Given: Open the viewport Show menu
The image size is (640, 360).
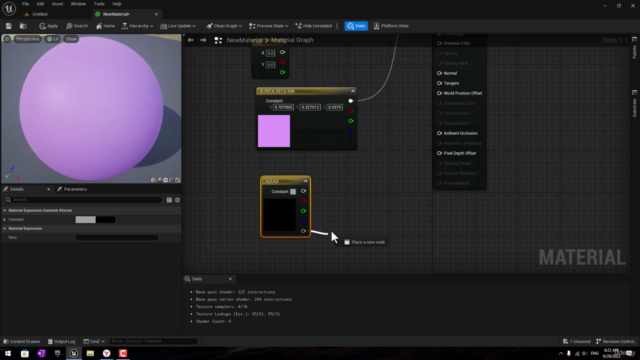Looking at the screenshot, I should (71, 39).
